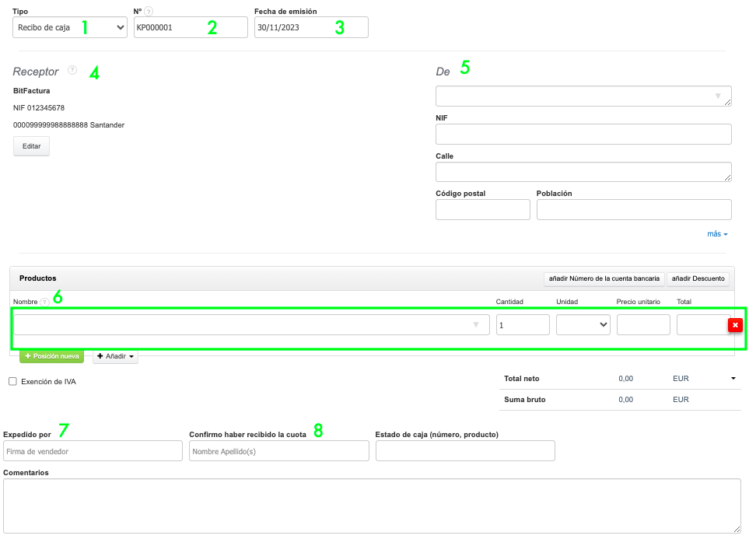The height and width of the screenshot is (539, 756).
Task: Open the product Nombre combo box
Action: (251, 325)
